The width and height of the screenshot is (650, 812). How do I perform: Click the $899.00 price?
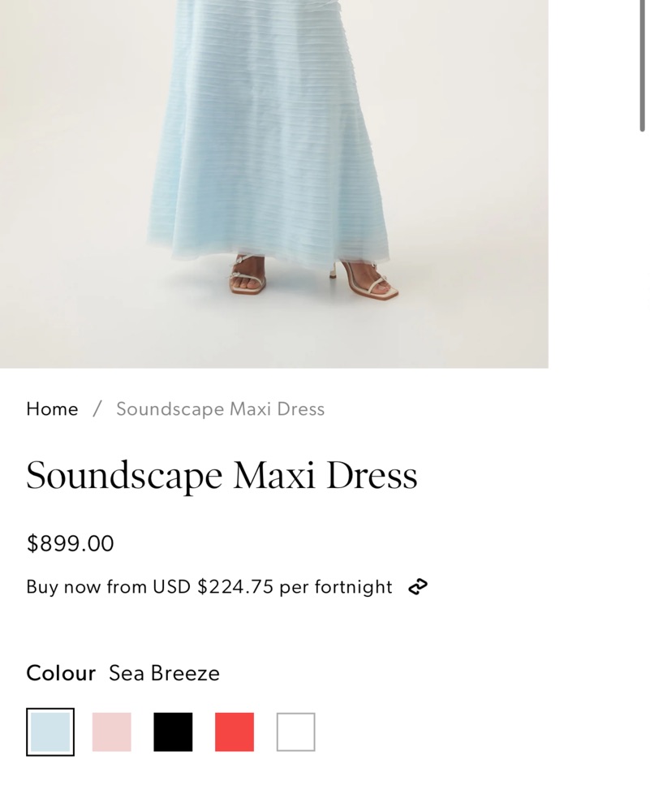coord(70,543)
